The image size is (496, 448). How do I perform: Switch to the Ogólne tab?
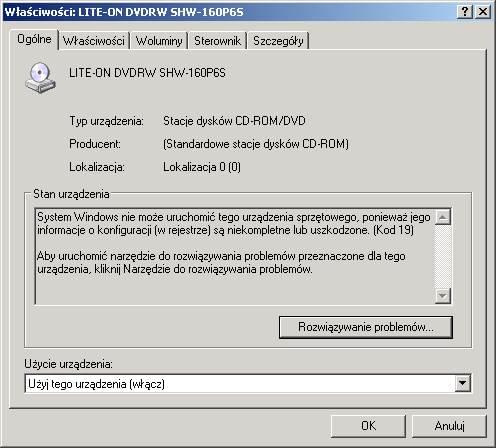tap(34, 39)
